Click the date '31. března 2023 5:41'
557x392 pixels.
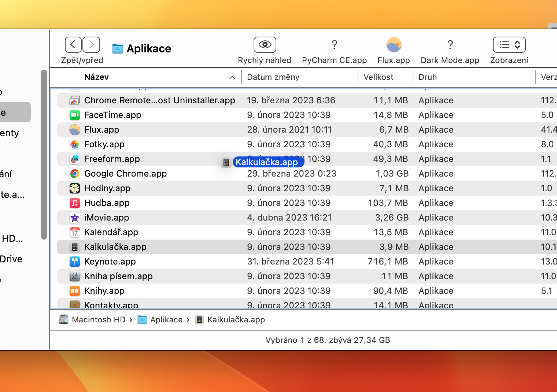(291, 262)
